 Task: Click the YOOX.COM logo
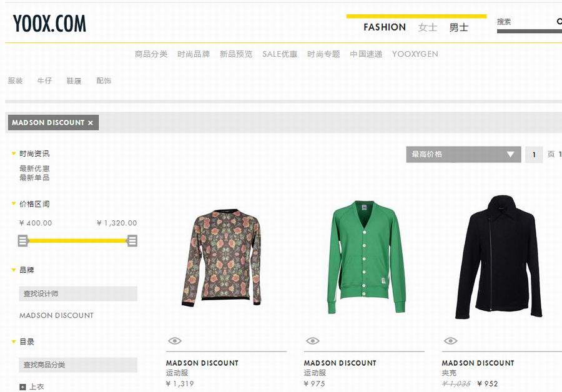(x=49, y=24)
